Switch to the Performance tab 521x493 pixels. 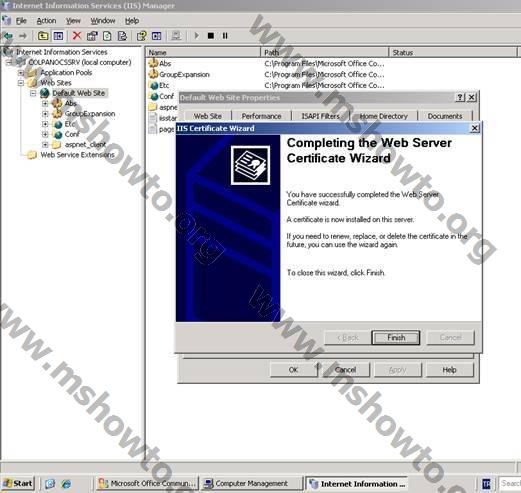(x=261, y=116)
